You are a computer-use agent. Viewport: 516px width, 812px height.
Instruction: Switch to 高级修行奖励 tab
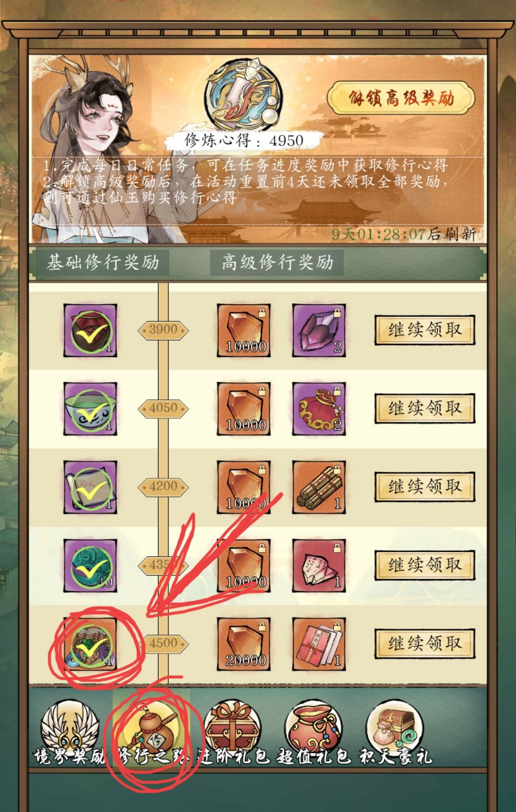pyautogui.click(x=277, y=263)
